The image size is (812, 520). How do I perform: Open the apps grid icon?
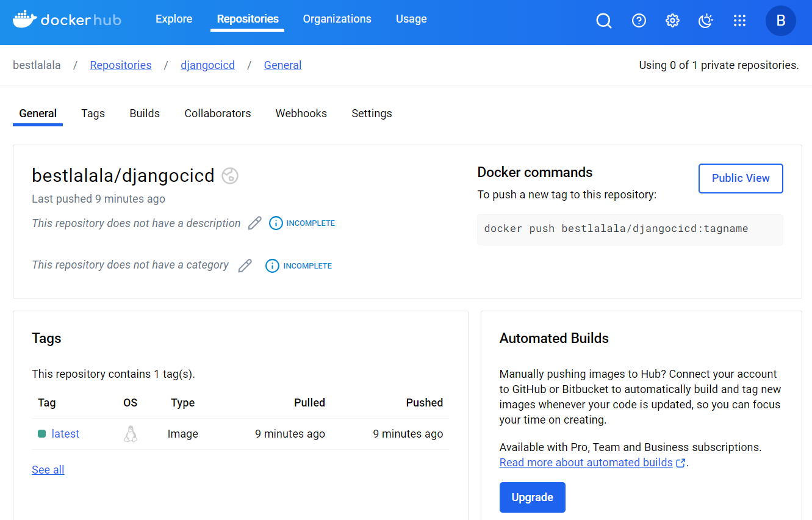739,21
